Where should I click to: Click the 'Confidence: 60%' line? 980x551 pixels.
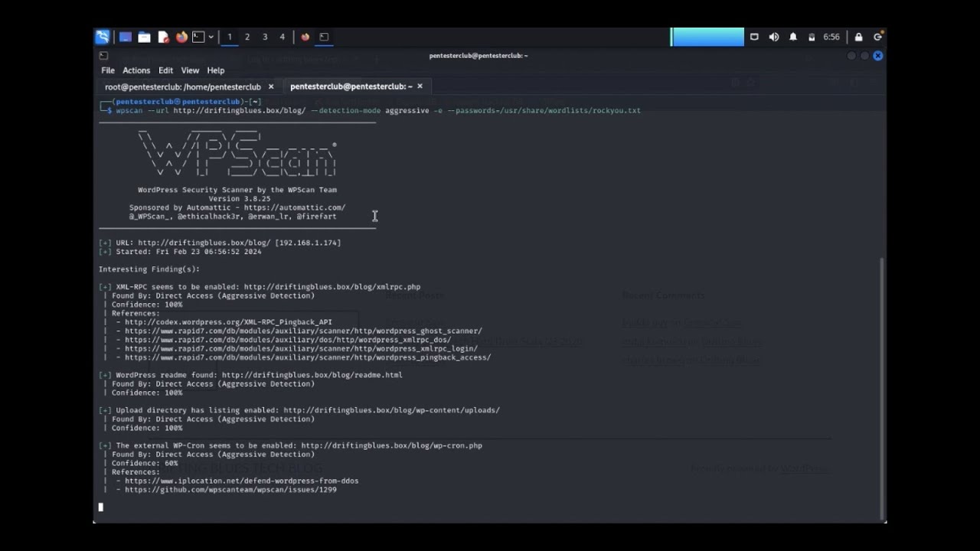(145, 463)
